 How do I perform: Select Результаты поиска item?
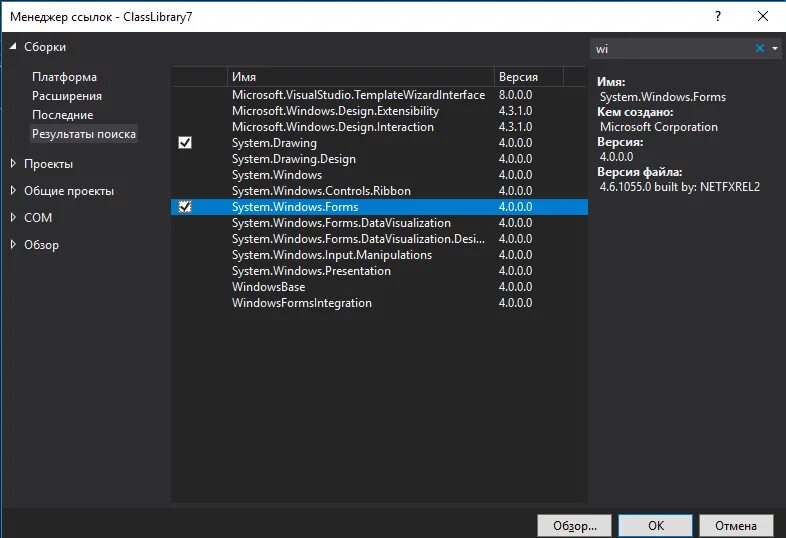(x=84, y=134)
